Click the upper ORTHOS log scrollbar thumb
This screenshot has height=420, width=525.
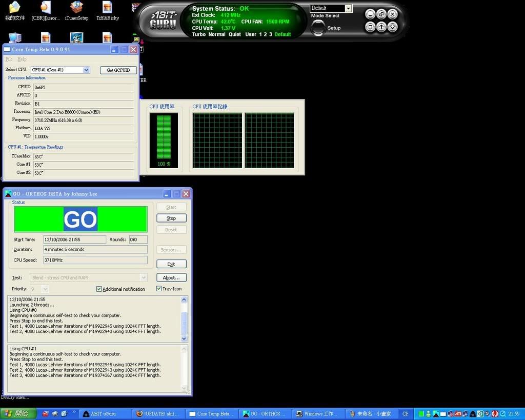184,323
